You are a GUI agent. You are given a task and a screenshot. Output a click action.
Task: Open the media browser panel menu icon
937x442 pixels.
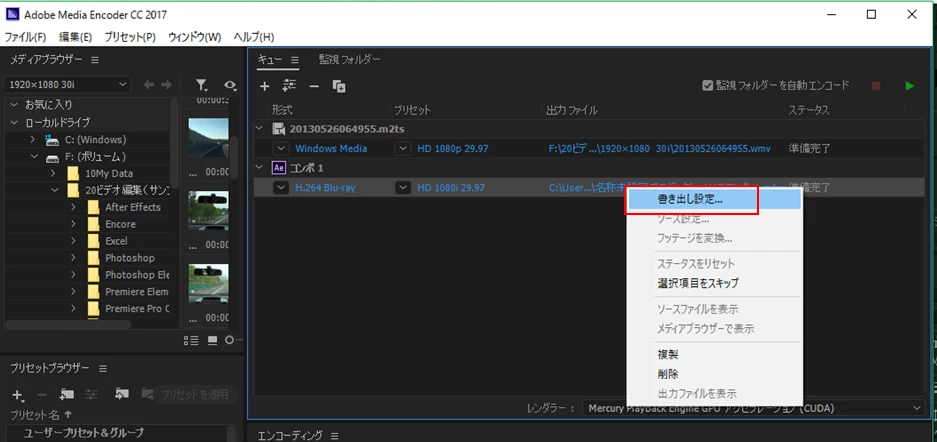95,60
